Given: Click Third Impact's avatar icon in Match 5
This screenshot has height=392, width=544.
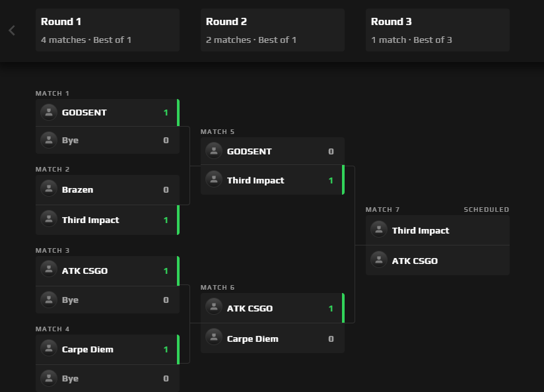Looking at the screenshot, I should tap(213, 180).
